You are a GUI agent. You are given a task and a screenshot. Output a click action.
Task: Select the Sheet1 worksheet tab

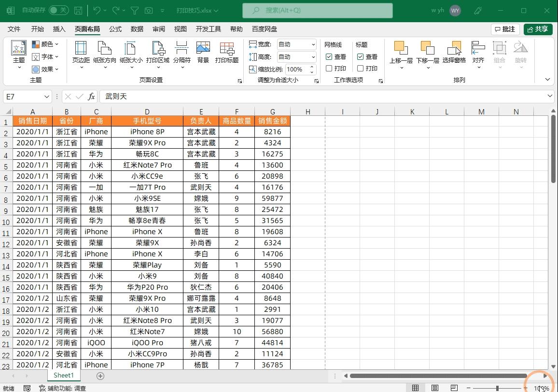[63, 375]
